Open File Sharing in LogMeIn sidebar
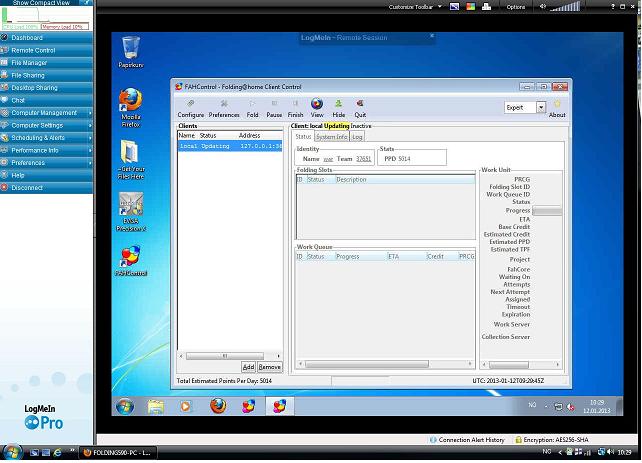Screen dimensions: 642x463 tap(46, 75)
